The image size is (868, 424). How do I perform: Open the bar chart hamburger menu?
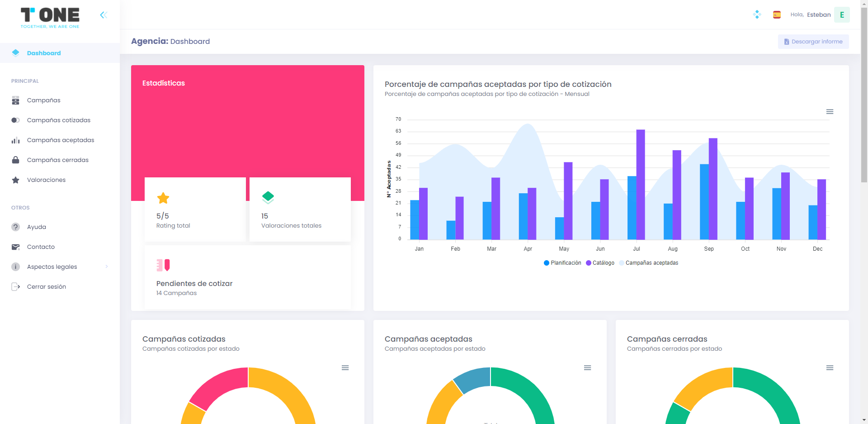pos(830,112)
